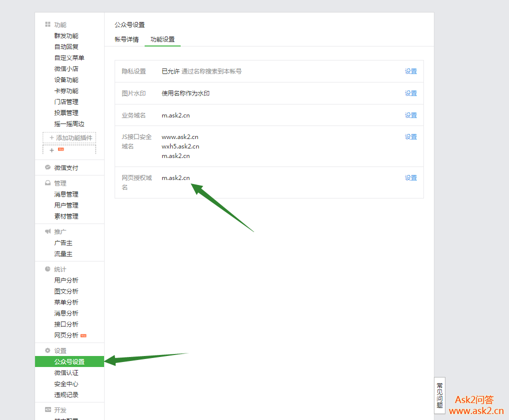Click the 开发 code icon in sidebar
Screen dimensions: 509x420
pos(48,410)
